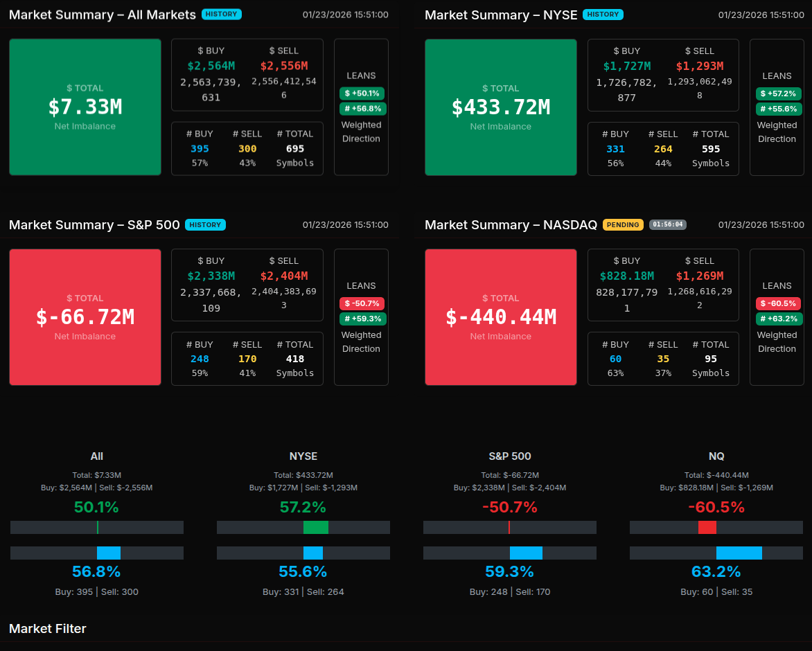Click the HISTORY badge for All Markets

tap(222, 14)
